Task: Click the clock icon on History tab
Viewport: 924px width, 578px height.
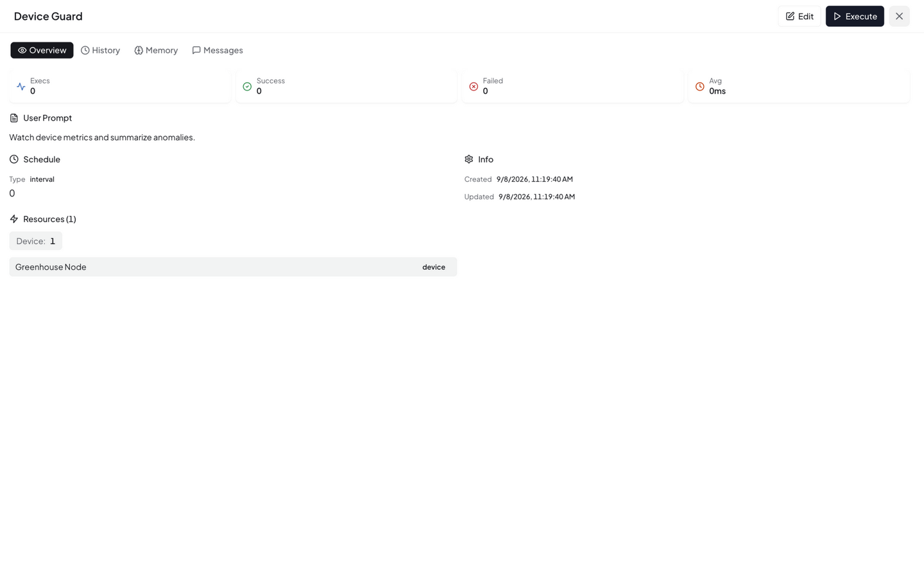Action: click(85, 50)
